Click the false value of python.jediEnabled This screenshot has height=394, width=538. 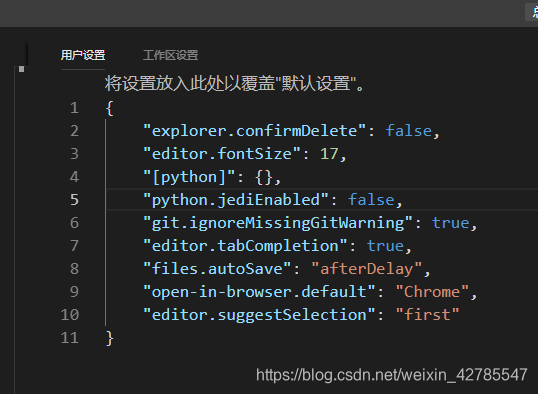click(x=371, y=200)
